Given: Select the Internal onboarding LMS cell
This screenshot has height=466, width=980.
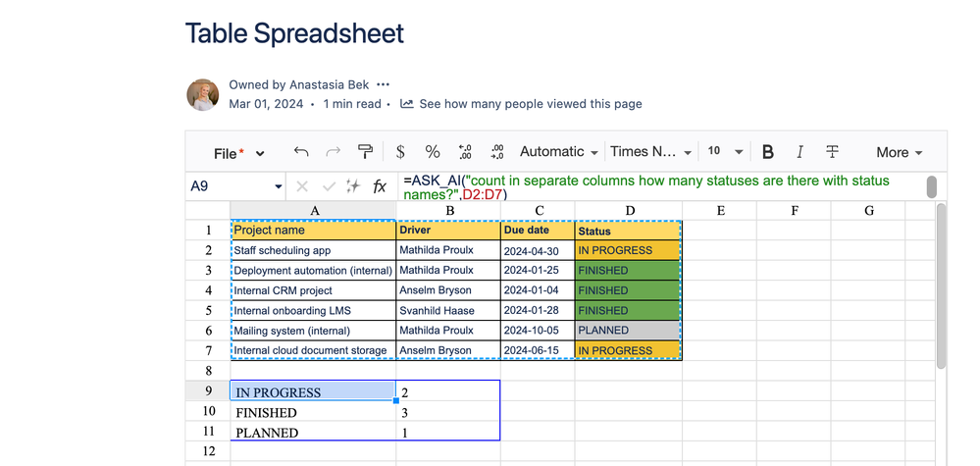Looking at the screenshot, I should pos(313,310).
